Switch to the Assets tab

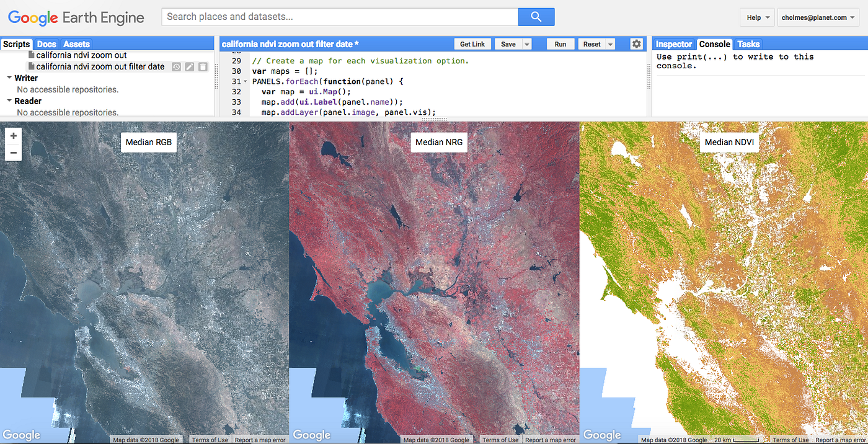pos(76,44)
